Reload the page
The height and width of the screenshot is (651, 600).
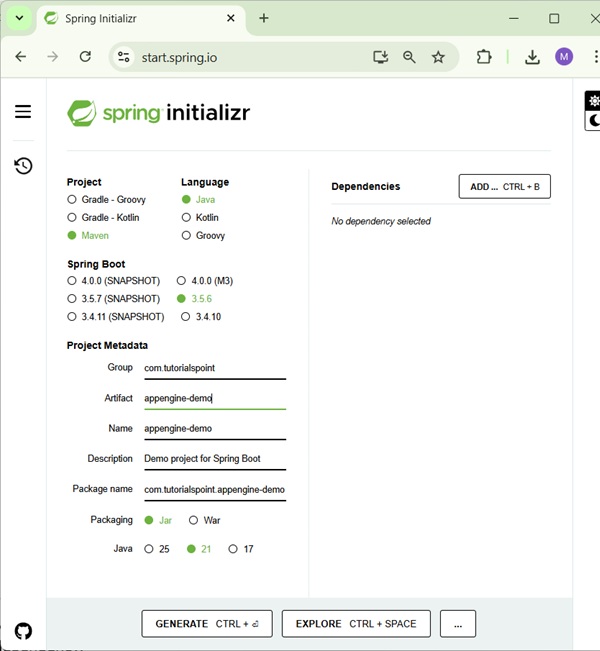pos(85,57)
